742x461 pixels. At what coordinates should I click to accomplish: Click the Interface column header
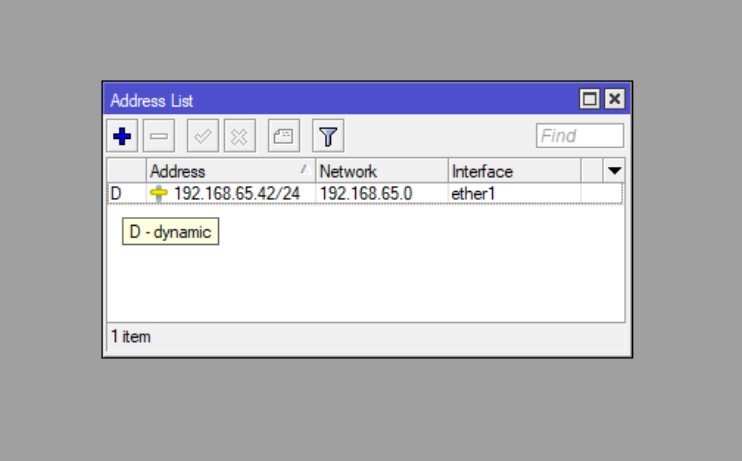(x=513, y=171)
